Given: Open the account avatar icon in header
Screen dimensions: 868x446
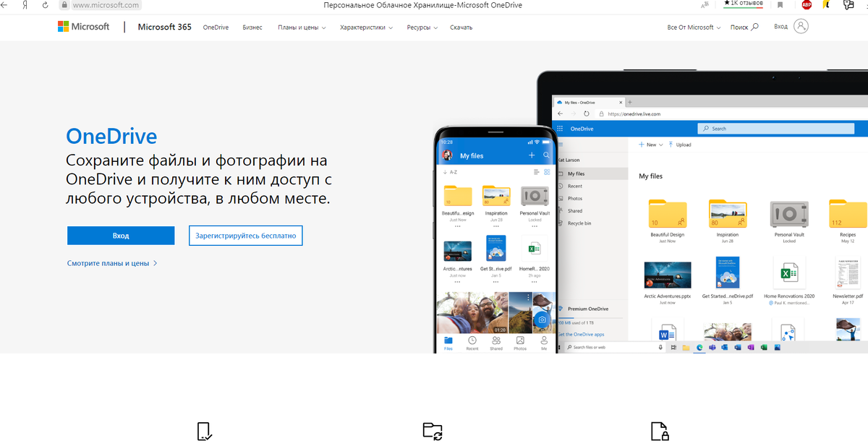Looking at the screenshot, I should pos(801,26).
